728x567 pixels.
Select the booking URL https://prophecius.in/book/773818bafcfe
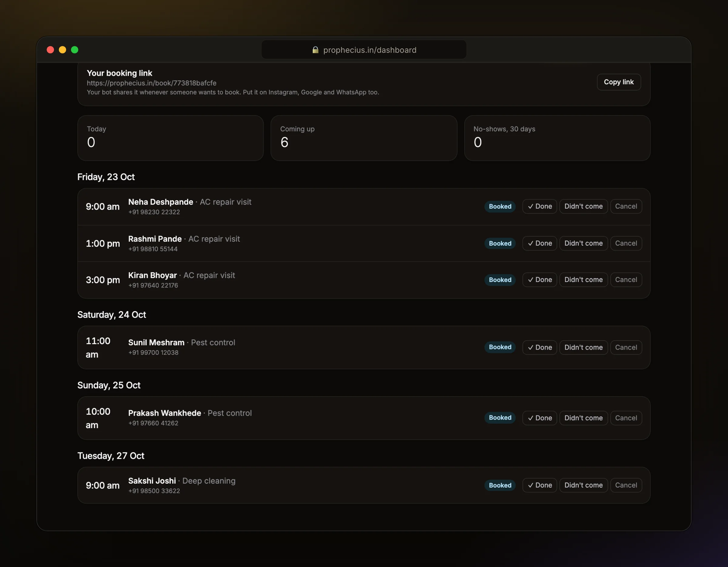[x=152, y=83]
